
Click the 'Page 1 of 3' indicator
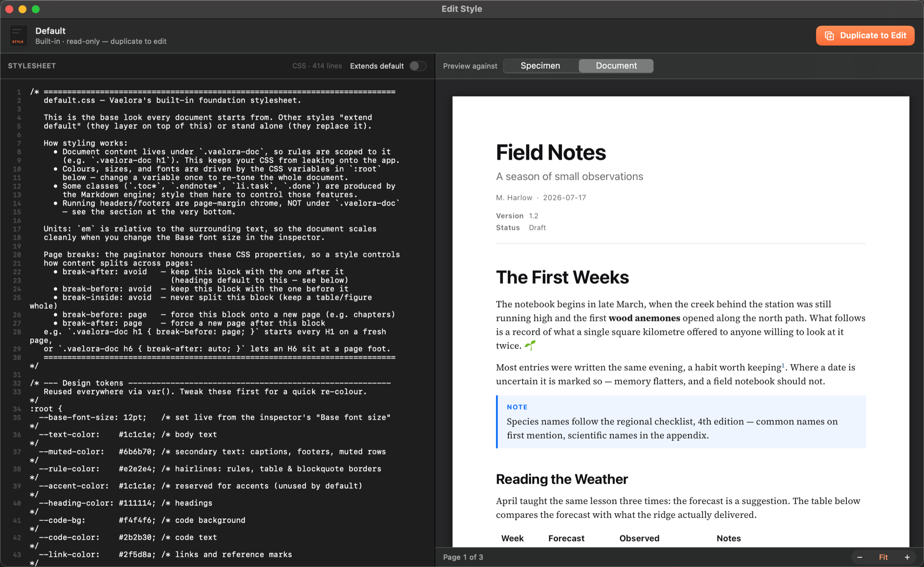click(x=463, y=557)
